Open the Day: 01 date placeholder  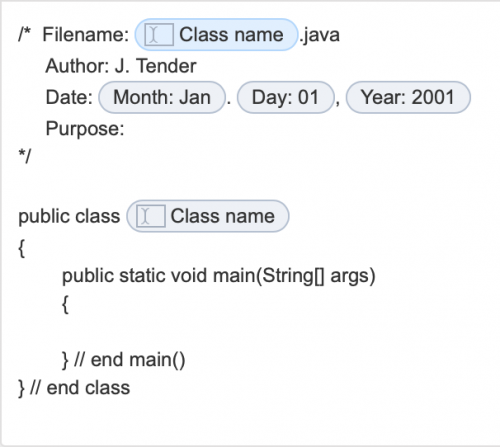[286, 97]
